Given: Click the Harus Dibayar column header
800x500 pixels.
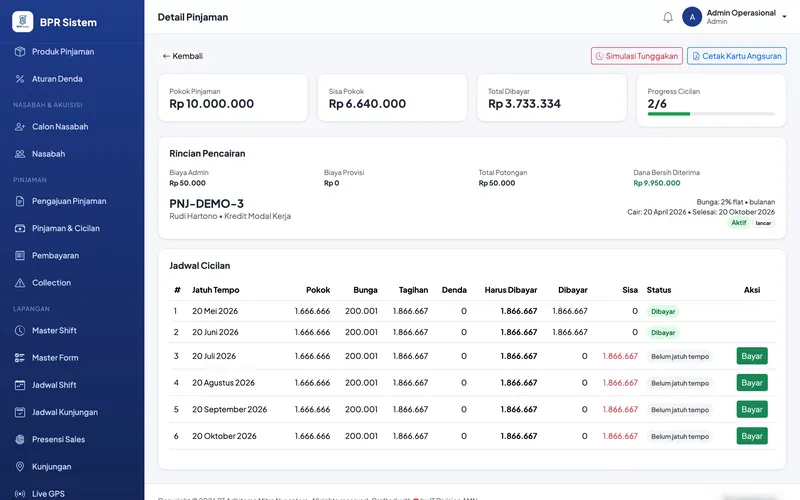Looking at the screenshot, I should coord(511,290).
